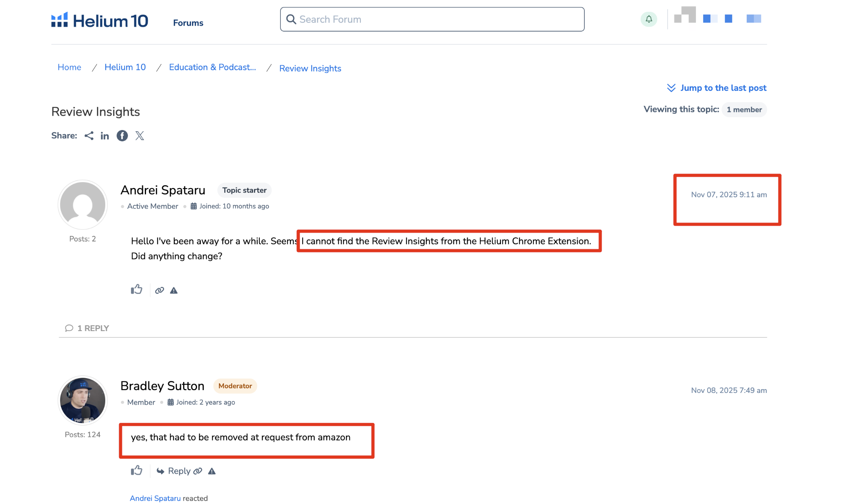Share topic on X icon
Screen dimensions: 855x504
coord(140,136)
